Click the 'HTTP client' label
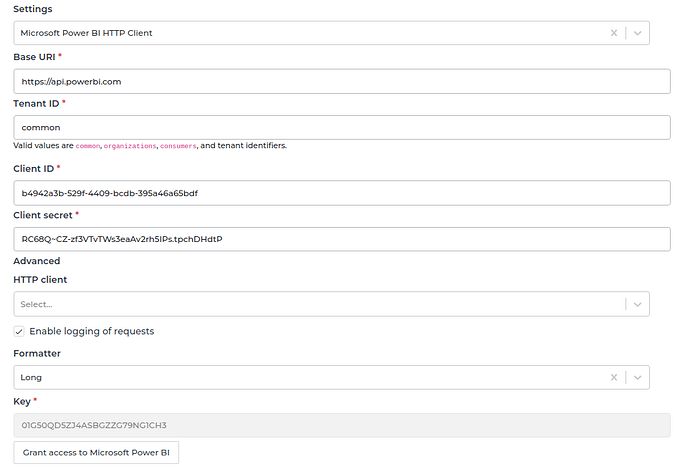 [40, 280]
